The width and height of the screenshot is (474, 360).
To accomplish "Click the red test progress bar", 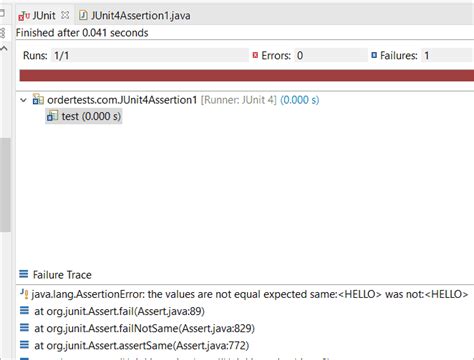I will tap(247, 75).
